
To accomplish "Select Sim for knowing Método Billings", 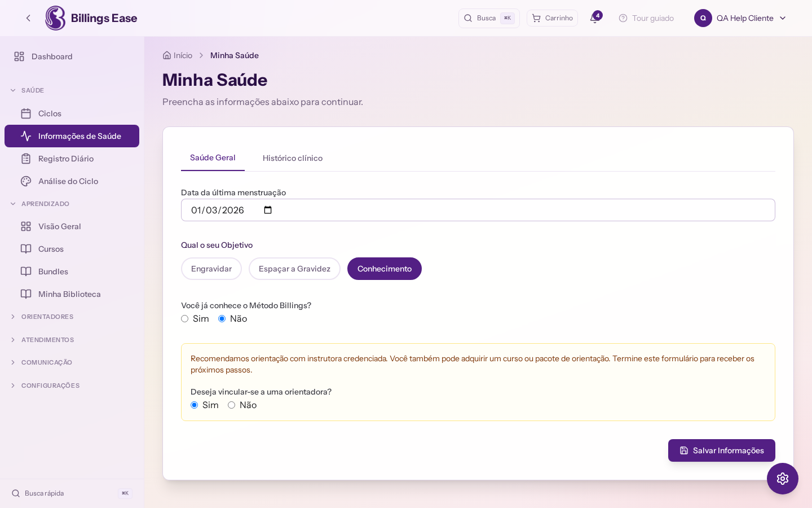I will (184, 319).
